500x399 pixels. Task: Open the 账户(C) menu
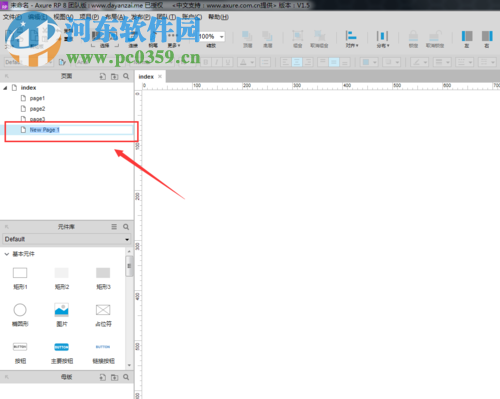[x=192, y=17]
